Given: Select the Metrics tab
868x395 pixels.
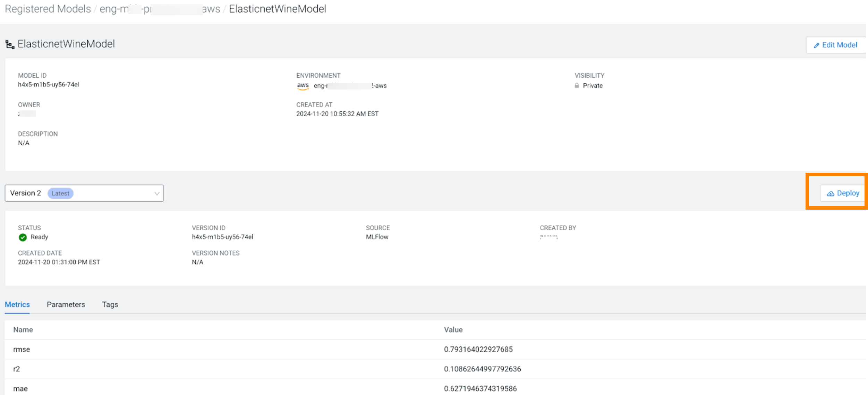Looking at the screenshot, I should coord(17,304).
